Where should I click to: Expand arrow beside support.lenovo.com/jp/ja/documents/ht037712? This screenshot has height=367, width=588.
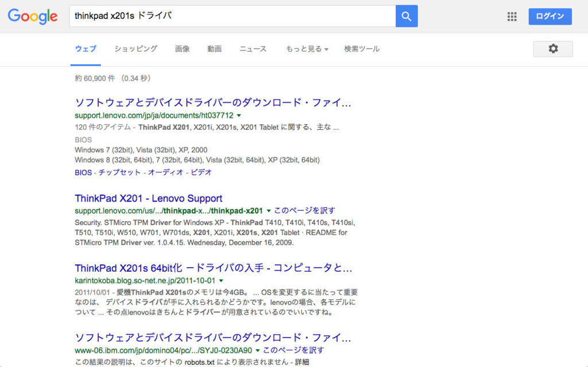[239, 115]
